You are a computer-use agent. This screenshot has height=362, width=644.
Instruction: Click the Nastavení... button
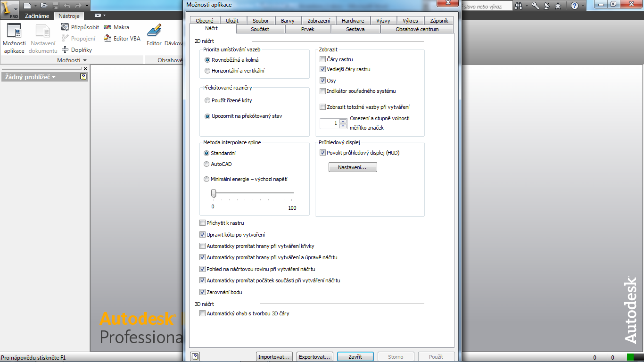pyautogui.click(x=353, y=167)
